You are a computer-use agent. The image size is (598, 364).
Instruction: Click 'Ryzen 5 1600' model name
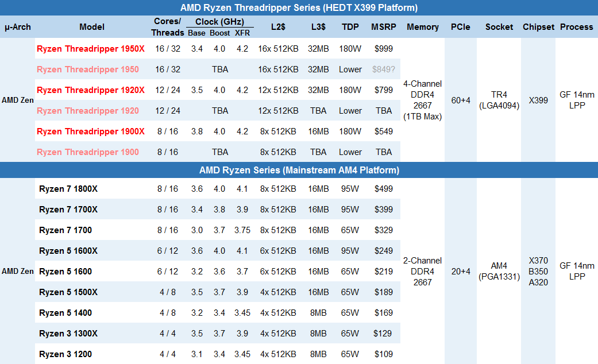coord(65,272)
